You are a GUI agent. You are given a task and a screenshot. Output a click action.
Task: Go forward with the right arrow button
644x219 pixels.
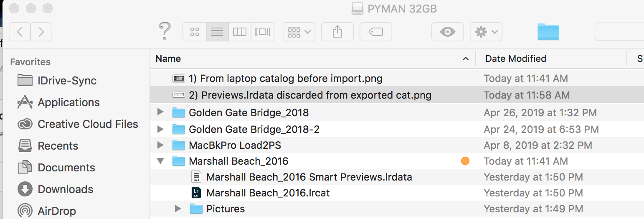[41, 32]
